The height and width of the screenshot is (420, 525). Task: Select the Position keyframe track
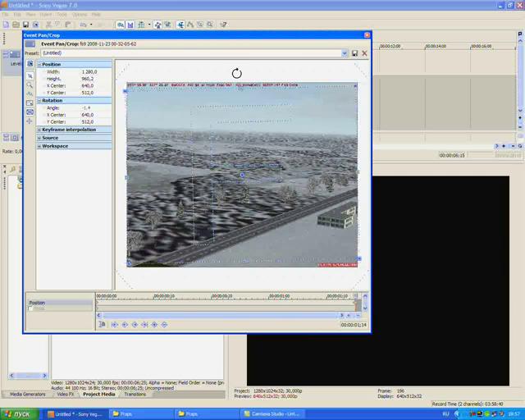tap(60, 303)
